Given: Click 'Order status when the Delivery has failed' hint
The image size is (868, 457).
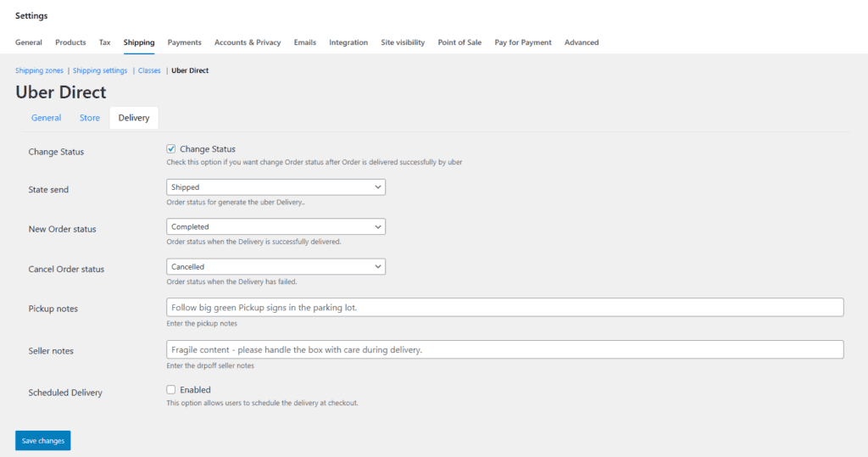Looking at the screenshot, I should [231, 282].
